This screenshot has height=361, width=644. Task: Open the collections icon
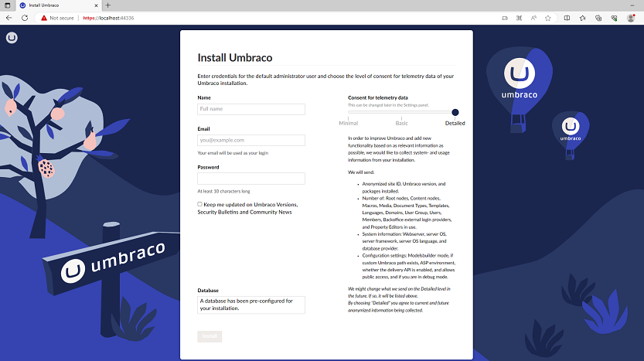pyautogui.click(x=598, y=18)
